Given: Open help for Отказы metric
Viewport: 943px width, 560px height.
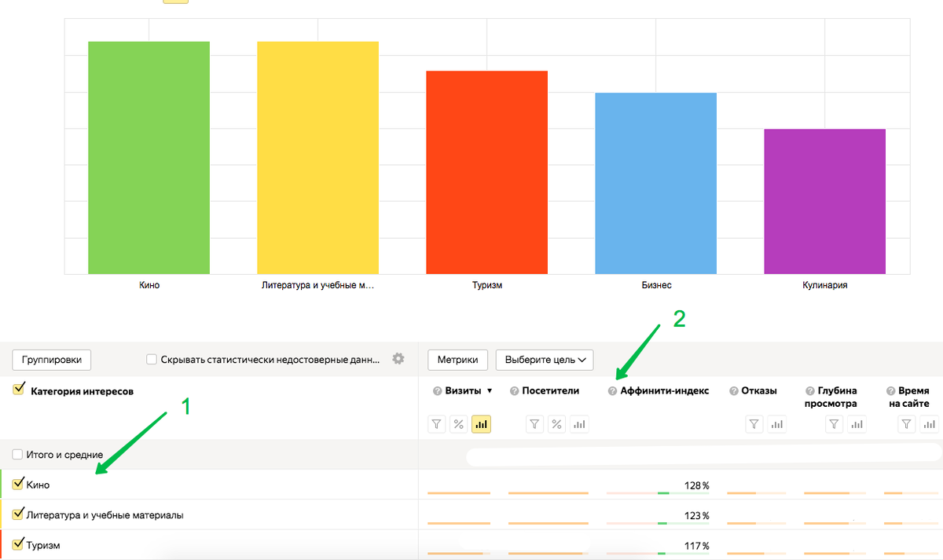Looking at the screenshot, I should click(733, 390).
